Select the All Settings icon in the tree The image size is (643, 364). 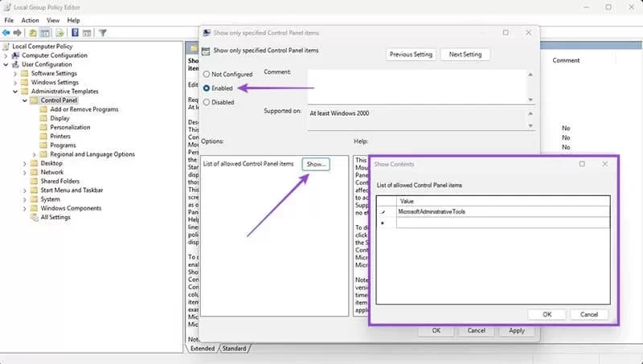tap(35, 217)
